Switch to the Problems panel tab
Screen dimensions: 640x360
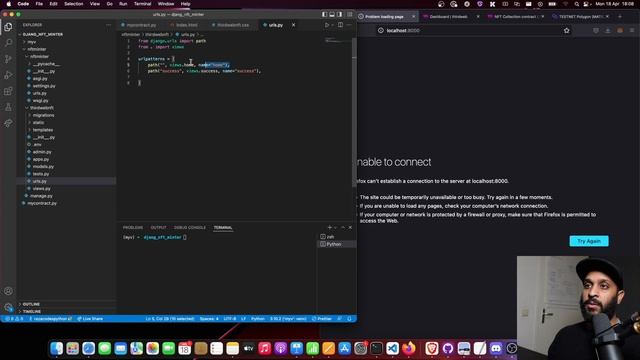coord(133,227)
